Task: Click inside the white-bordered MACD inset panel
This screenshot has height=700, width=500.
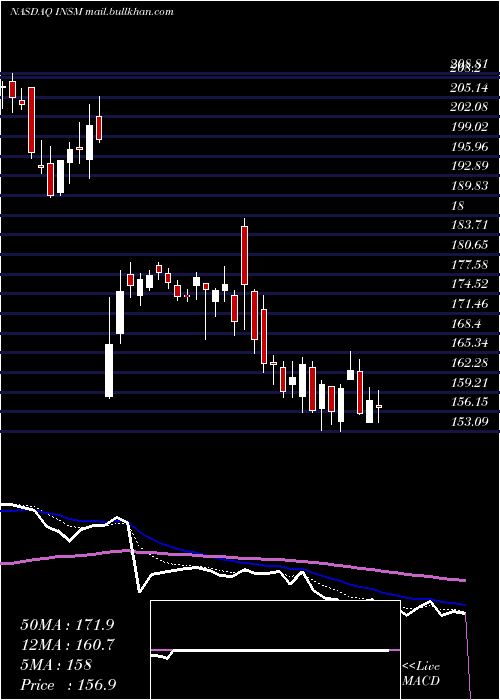Action: (275, 650)
